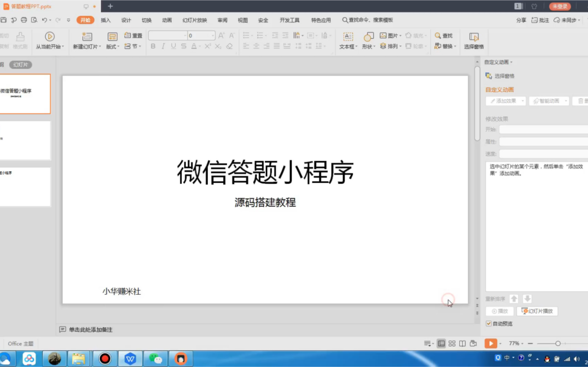Click the increase indent icon

pos(285,35)
